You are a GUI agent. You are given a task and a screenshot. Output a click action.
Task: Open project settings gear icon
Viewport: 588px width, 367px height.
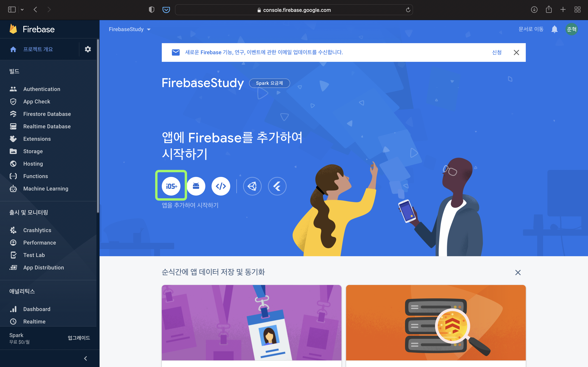[x=88, y=49]
